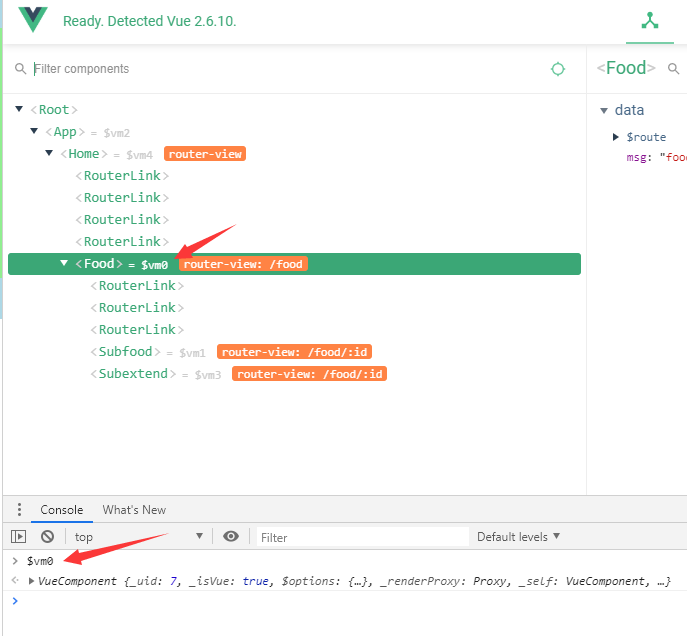This screenshot has width=687, height=636.
Task: Click the $vm0 console input line
Action: coord(40,561)
